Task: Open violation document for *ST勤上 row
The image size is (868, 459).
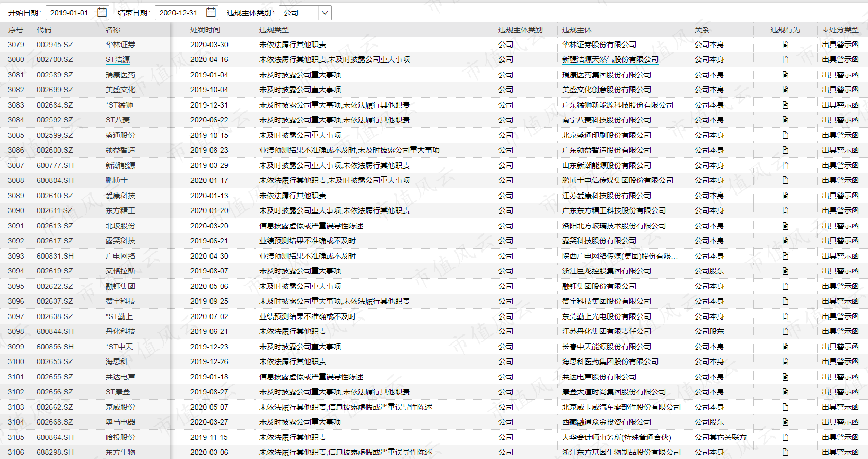Action: point(785,316)
